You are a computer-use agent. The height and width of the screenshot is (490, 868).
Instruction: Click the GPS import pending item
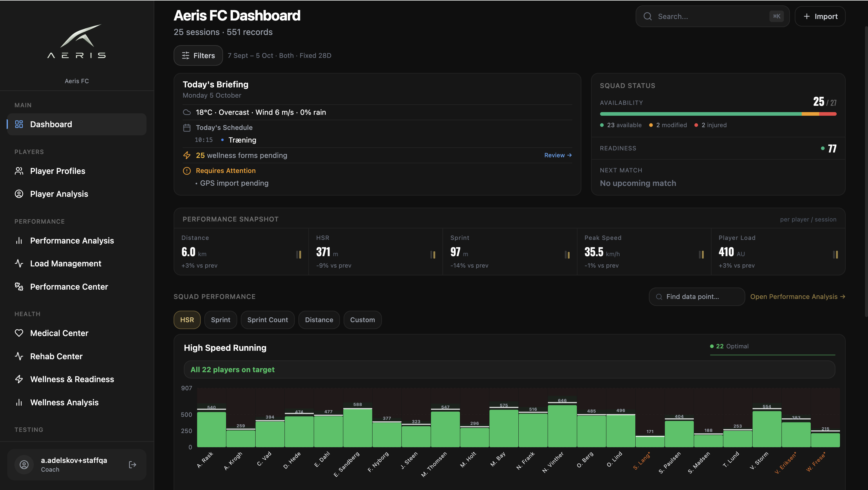coord(234,183)
